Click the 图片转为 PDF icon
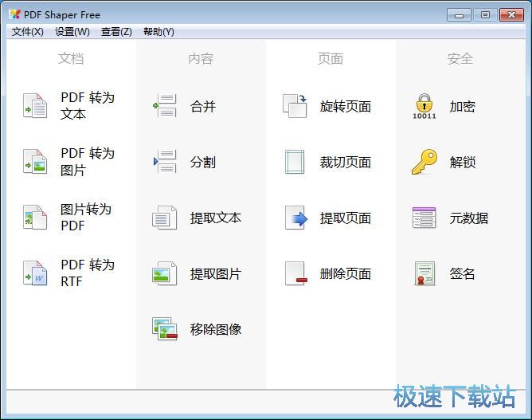Image resolution: width=532 pixels, height=420 pixels. (35, 217)
